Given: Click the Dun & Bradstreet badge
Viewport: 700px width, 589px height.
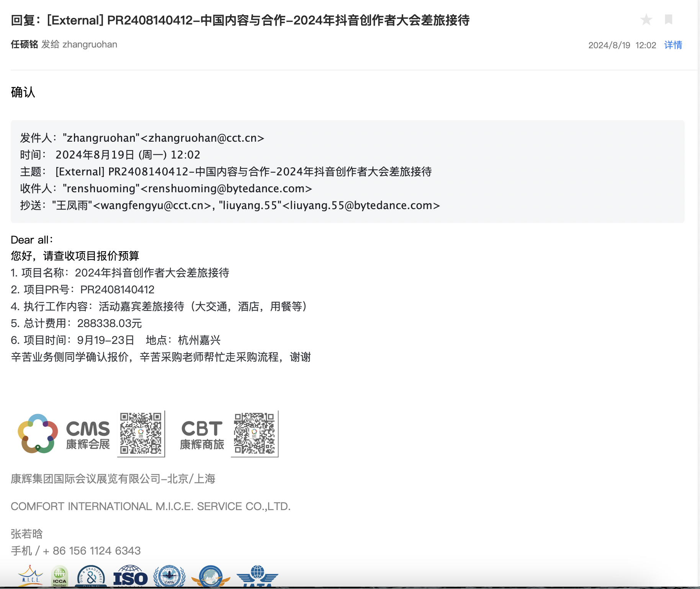Looking at the screenshot, I should [x=91, y=576].
